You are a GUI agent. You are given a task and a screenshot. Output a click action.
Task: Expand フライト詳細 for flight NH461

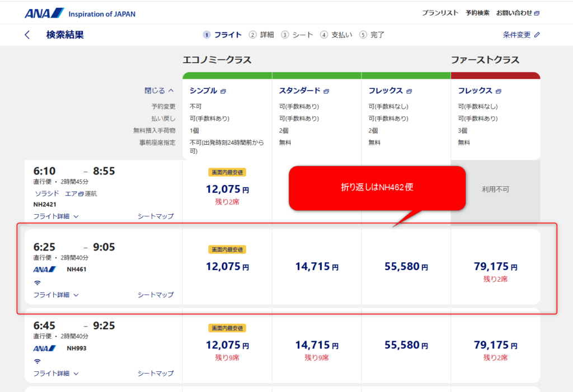coord(56,295)
